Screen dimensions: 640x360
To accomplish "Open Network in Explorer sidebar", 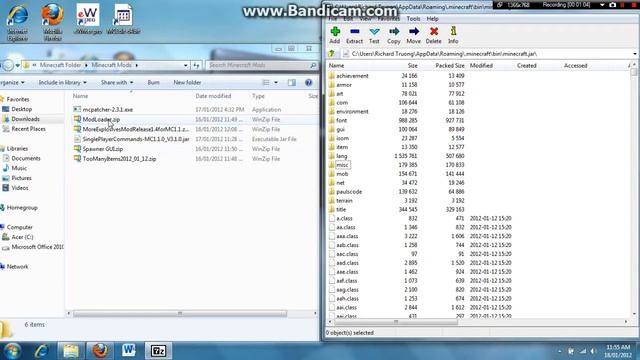I will pyautogui.click(x=17, y=267).
